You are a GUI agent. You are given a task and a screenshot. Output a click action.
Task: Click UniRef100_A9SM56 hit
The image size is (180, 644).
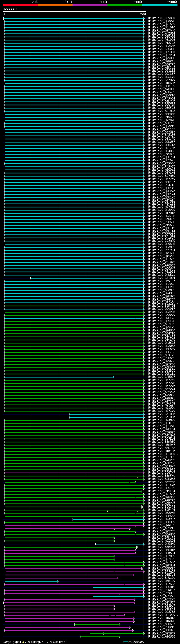[x=161, y=395]
